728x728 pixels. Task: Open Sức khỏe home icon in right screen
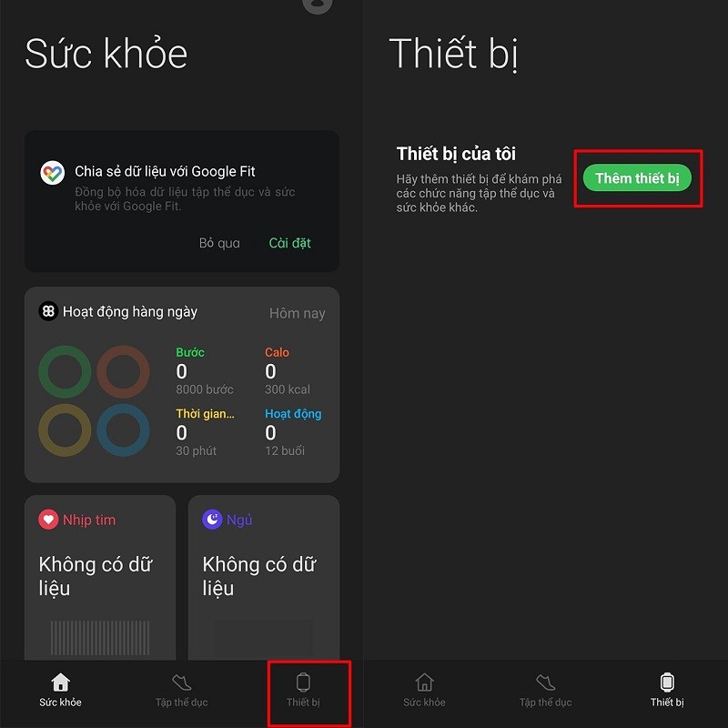424,682
